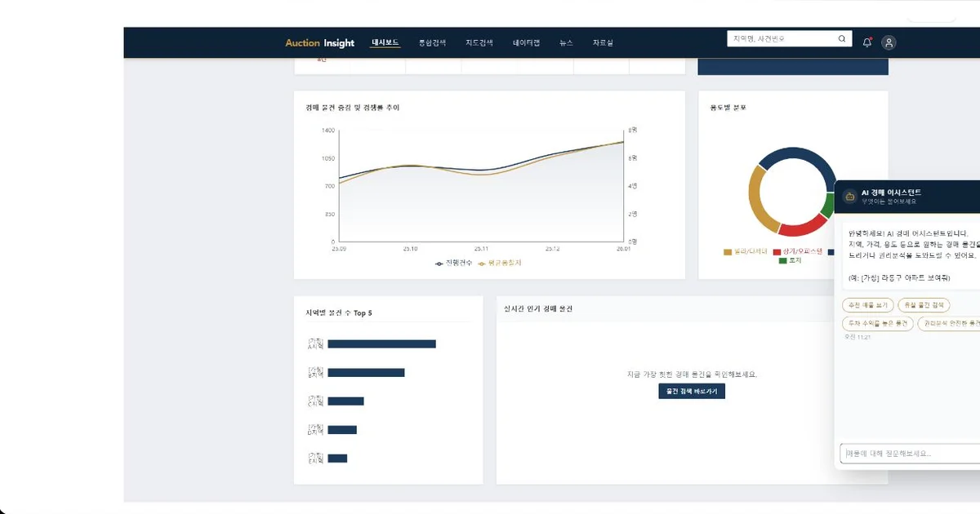
Task: Click the 투자 수익률 높은 물건 chip
Action: pos(877,324)
